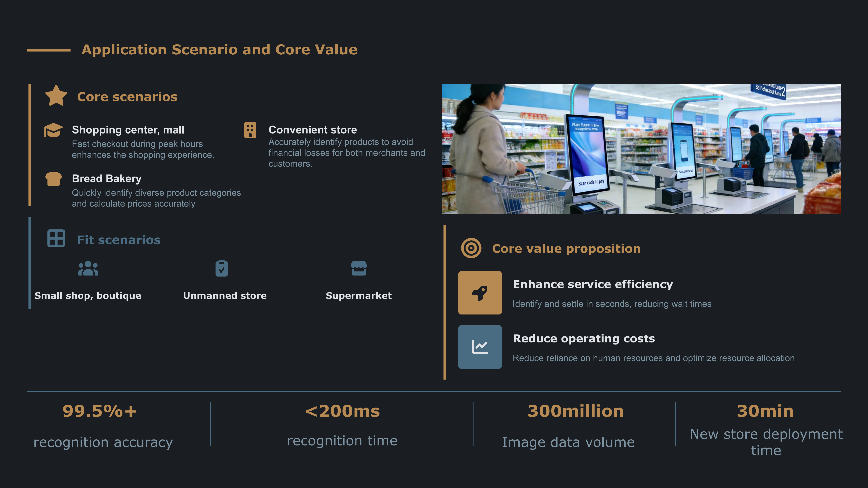
Task: Click the building icon next to Convenient store
Action: [250, 130]
